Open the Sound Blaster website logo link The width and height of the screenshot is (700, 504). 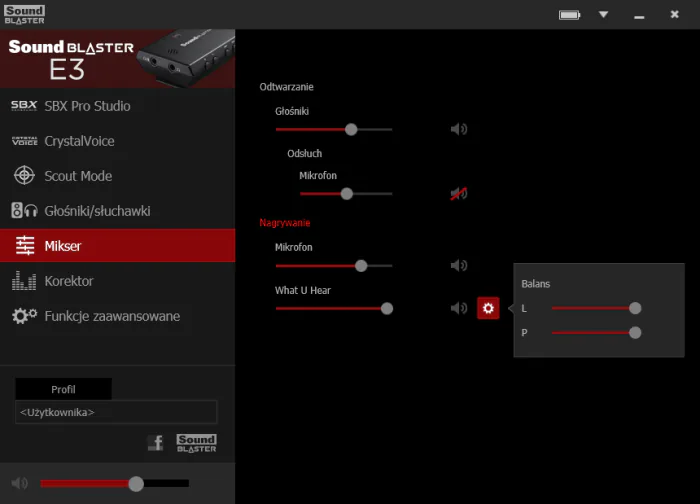pyautogui.click(x=196, y=443)
